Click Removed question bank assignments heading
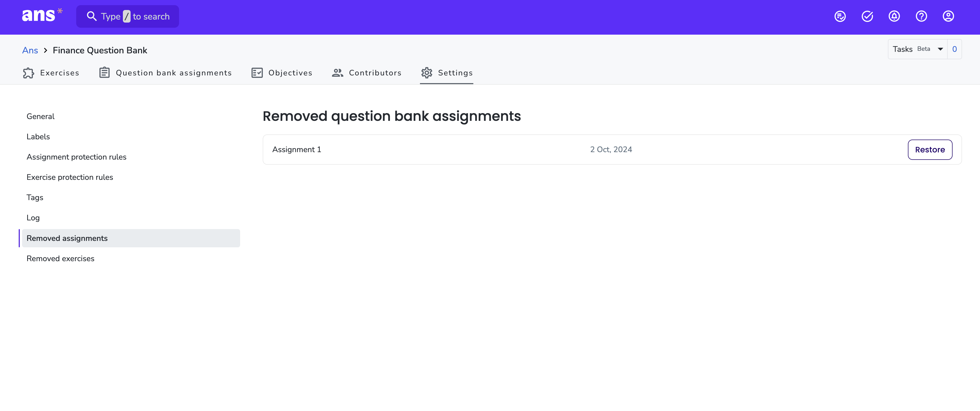This screenshot has height=411, width=980. coord(391,116)
